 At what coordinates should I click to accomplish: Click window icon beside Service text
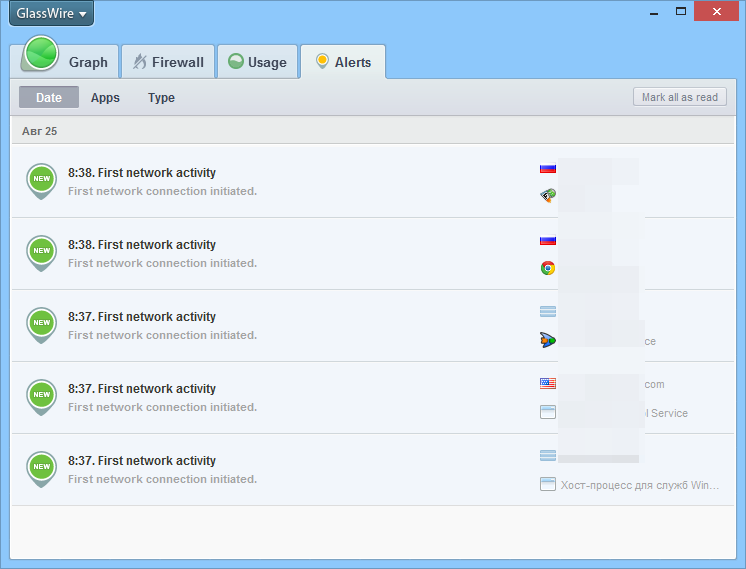548,412
